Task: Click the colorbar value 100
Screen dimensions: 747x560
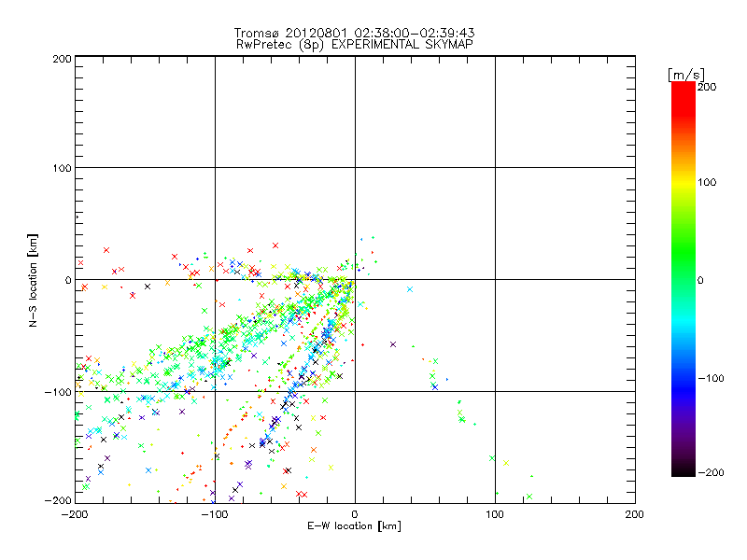Action: (x=707, y=182)
